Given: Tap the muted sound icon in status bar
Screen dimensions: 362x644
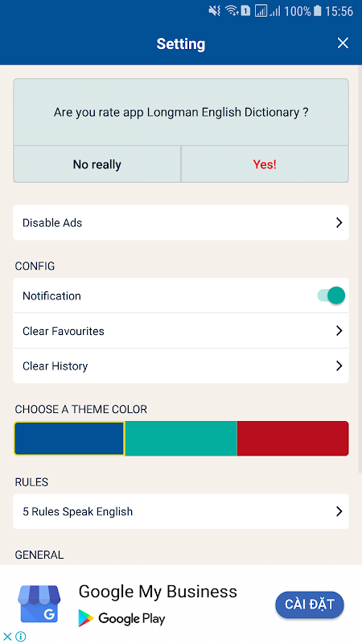Looking at the screenshot, I should tap(214, 11).
